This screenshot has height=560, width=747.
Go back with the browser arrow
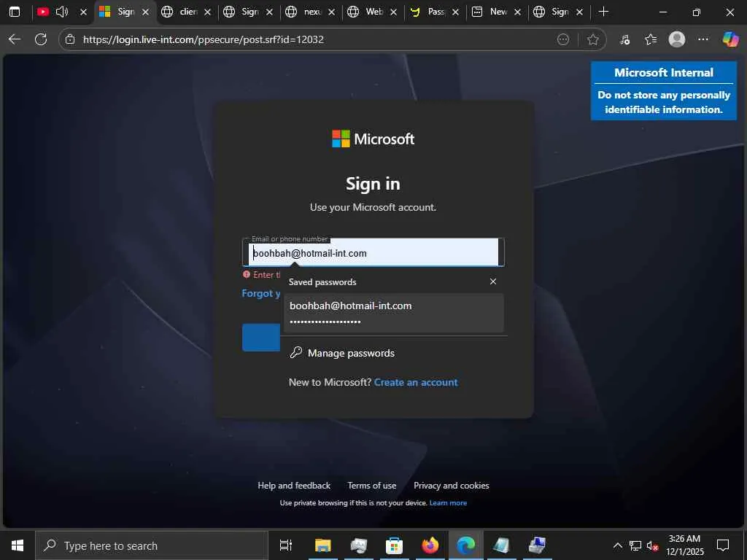coord(15,39)
